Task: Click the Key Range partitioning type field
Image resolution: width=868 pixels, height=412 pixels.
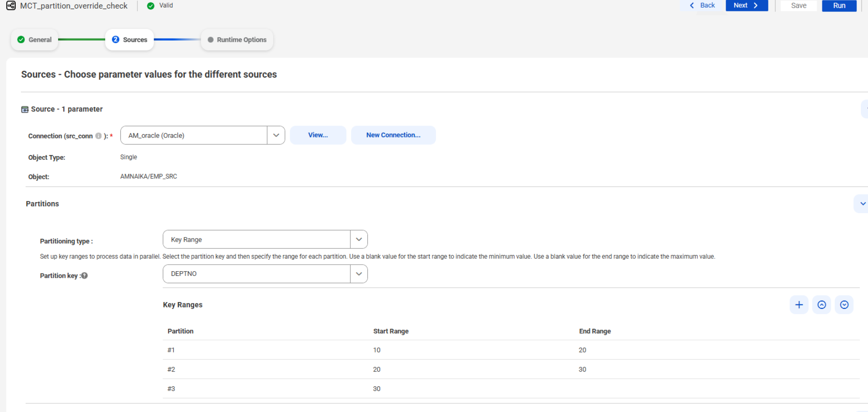Action: pos(257,239)
